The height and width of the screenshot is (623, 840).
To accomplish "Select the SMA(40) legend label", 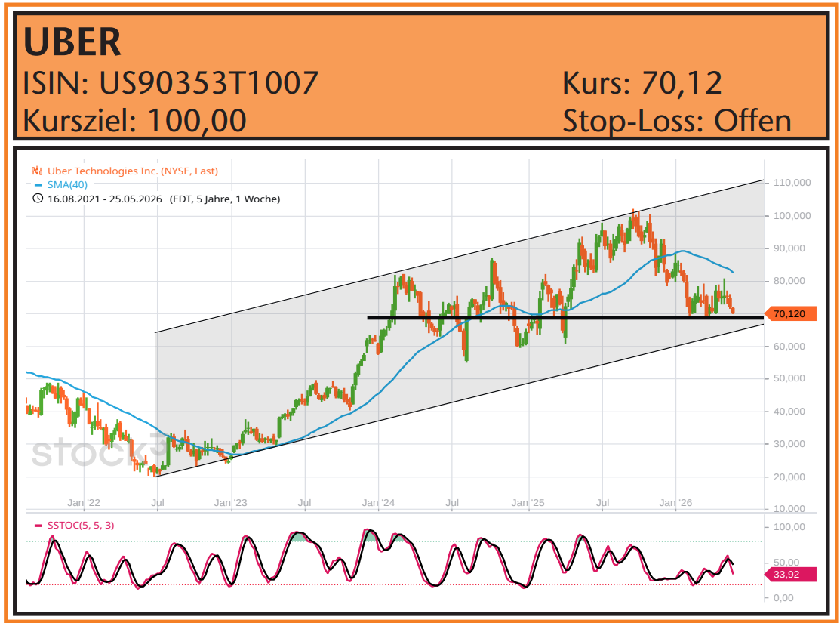I will pyautogui.click(x=67, y=184).
